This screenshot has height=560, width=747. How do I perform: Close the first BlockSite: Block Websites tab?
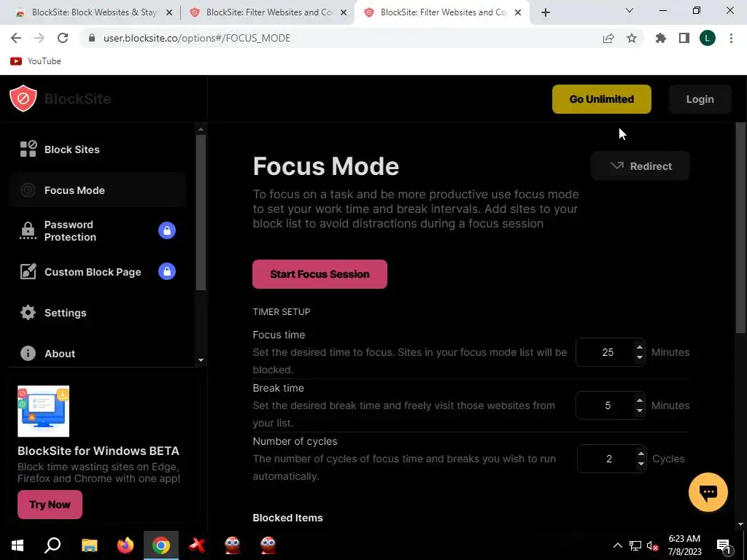169,13
